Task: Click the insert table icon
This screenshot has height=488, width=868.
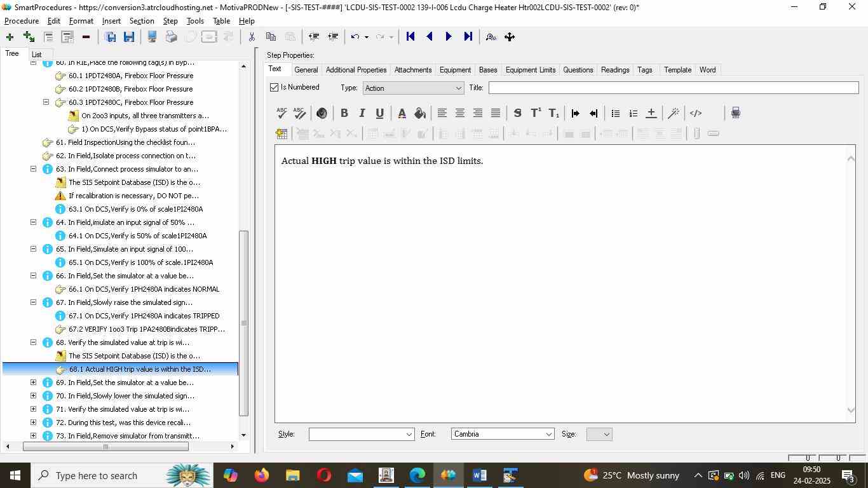Action: click(x=281, y=133)
